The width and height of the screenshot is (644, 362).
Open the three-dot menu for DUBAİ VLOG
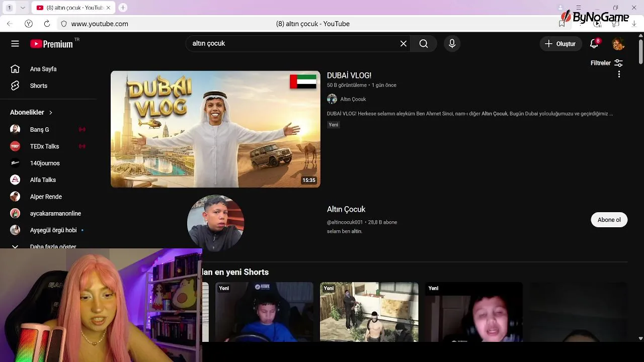(619, 74)
